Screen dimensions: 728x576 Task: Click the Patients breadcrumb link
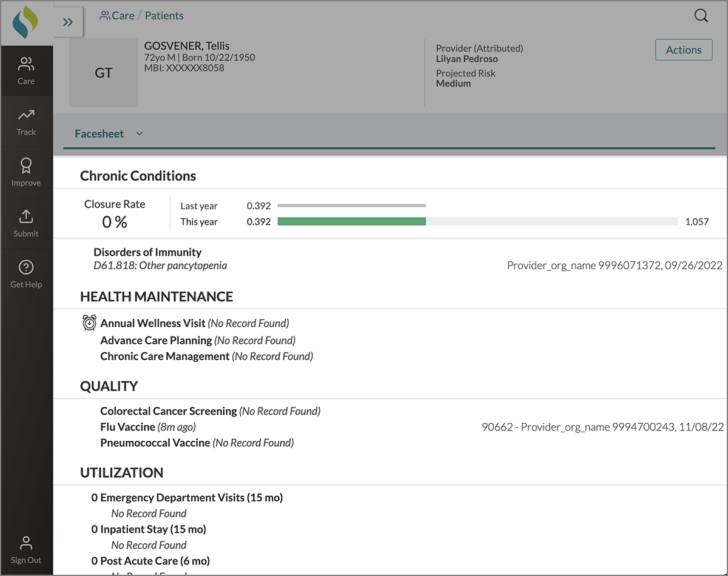pos(164,16)
